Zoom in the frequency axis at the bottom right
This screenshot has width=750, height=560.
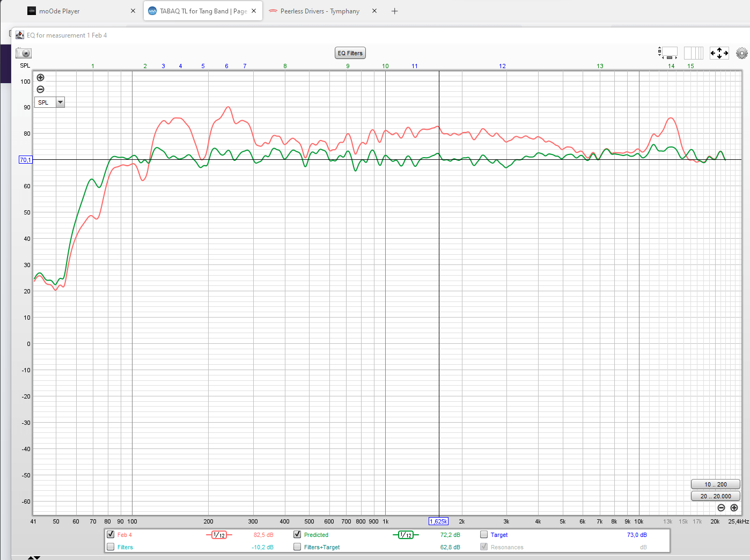click(734, 507)
